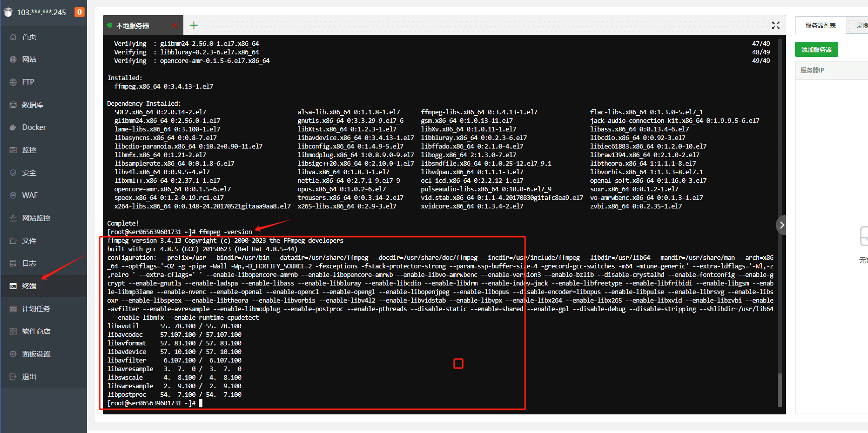Click the 'built with gcc 4.8.5' line
868x433 pixels.
click(202, 249)
